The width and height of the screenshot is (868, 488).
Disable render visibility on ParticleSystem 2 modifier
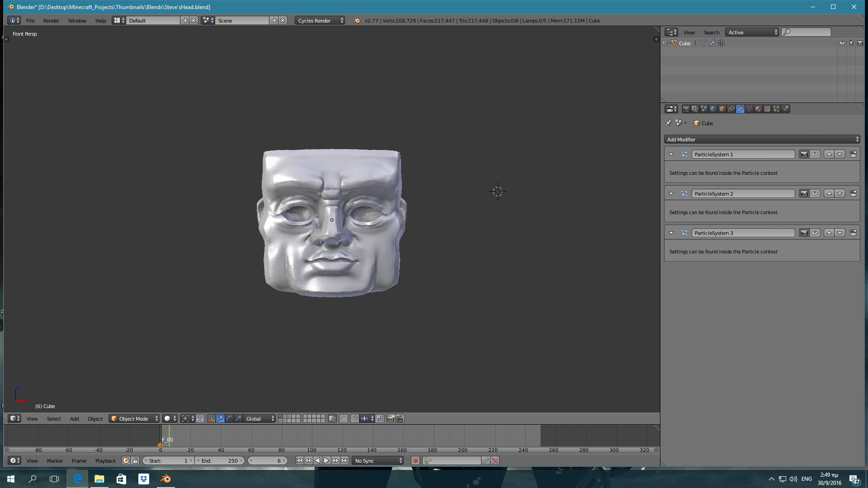click(x=804, y=193)
